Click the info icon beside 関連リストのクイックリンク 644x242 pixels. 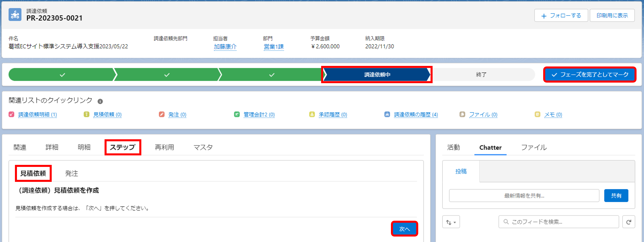point(100,101)
